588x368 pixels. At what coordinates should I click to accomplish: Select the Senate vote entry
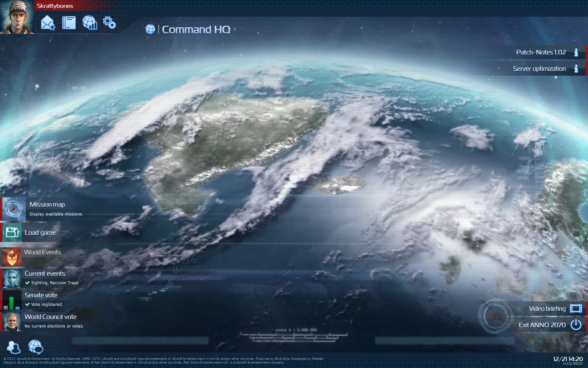pyautogui.click(x=41, y=295)
